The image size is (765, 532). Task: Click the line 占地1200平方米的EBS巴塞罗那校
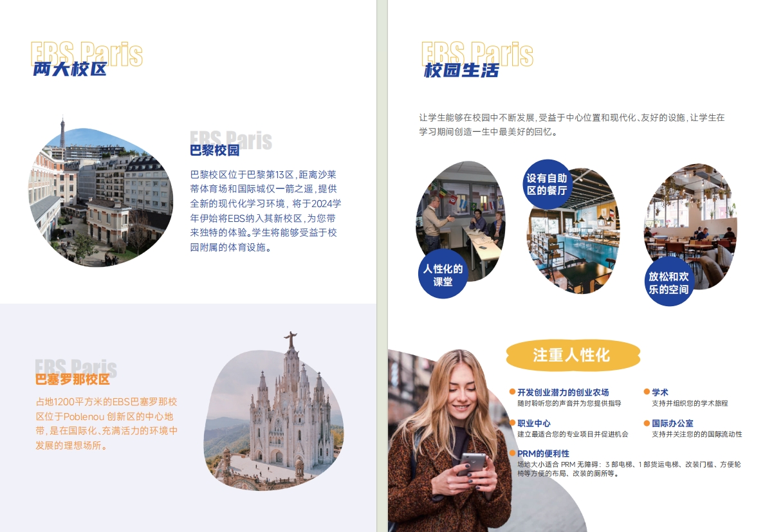coord(106,402)
